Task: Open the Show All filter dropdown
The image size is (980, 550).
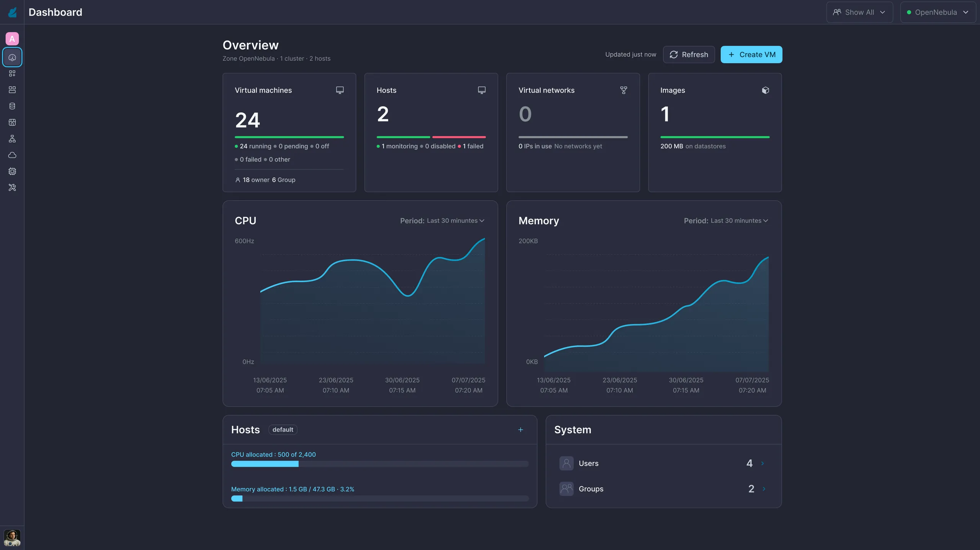Action: pyautogui.click(x=859, y=12)
